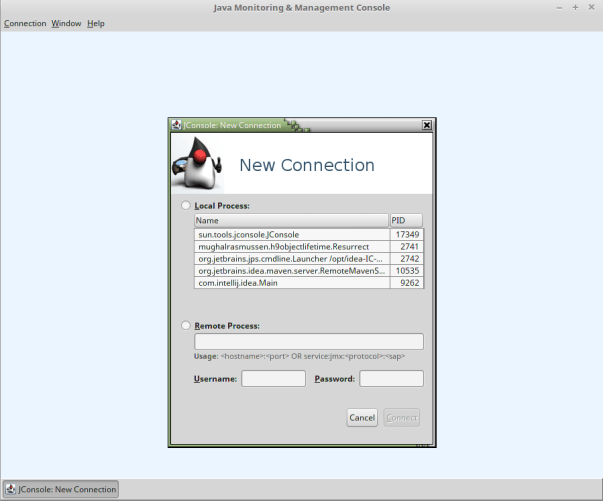Click into the Password field
The width and height of the screenshot is (603, 501).
point(391,379)
